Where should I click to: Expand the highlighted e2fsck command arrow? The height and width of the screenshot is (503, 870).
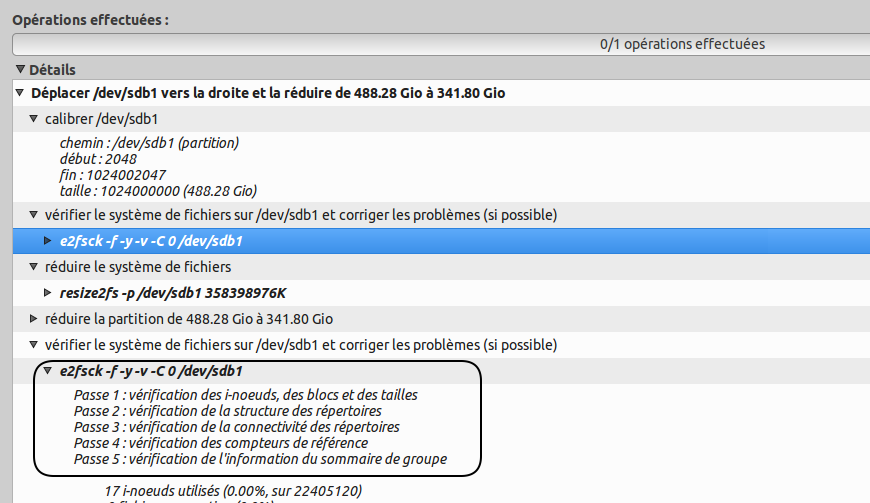click(x=49, y=241)
